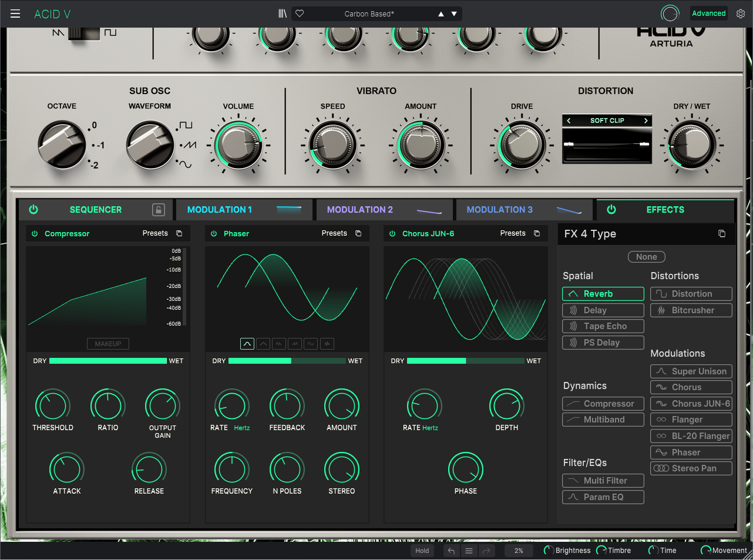The width and height of the screenshot is (753, 560).
Task: Select the triangle LFO shape in Phaser
Action: tap(263, 344)
